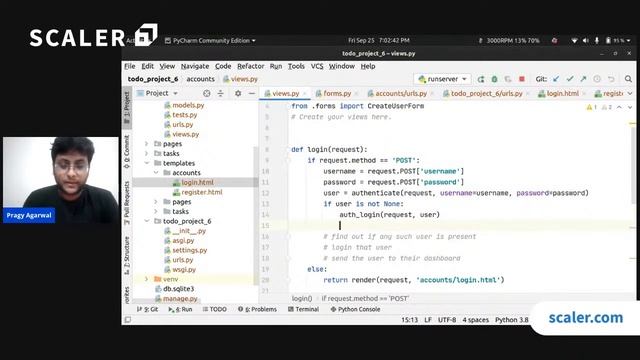Switch to the forms.py editor tab
The image size is (640, 360).
pyautogui.click(x=337, y=93)
